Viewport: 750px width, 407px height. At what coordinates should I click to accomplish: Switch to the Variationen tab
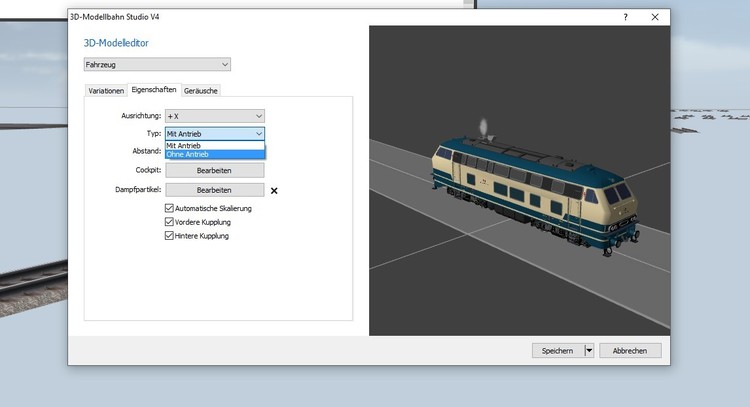click(106, 90)
